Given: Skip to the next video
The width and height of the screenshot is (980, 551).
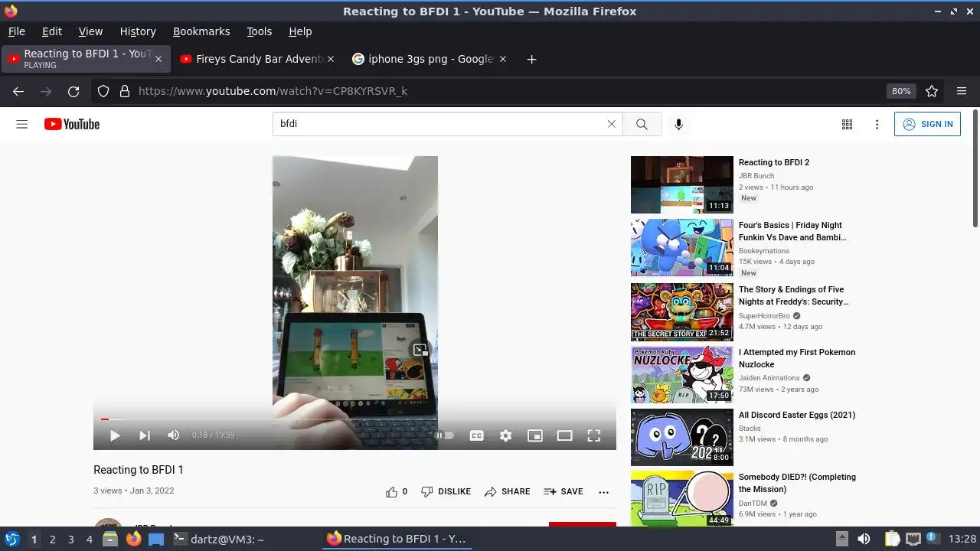Looking at the screenshot, I should coord(144,435).
